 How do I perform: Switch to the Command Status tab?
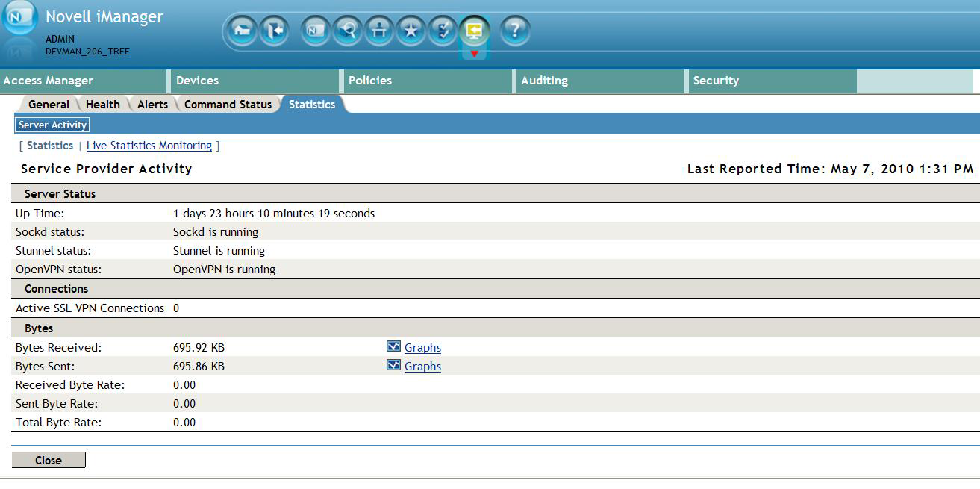(x=227, y=104)
